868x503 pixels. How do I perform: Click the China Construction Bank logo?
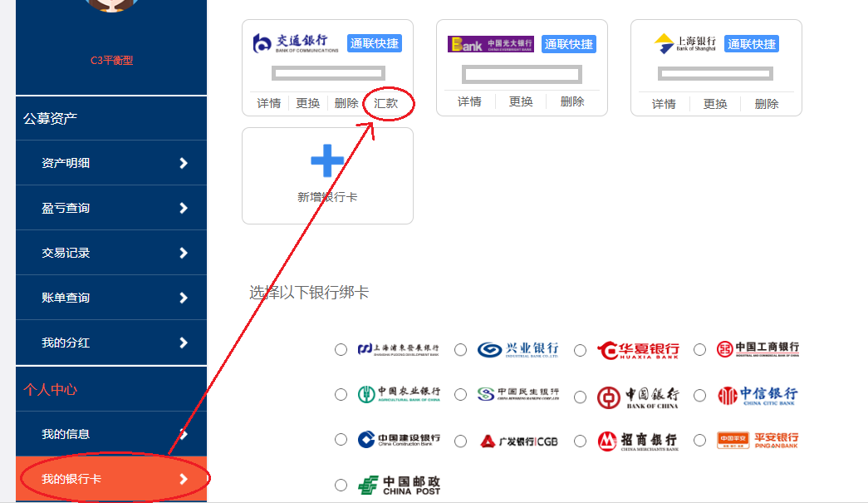399,440
